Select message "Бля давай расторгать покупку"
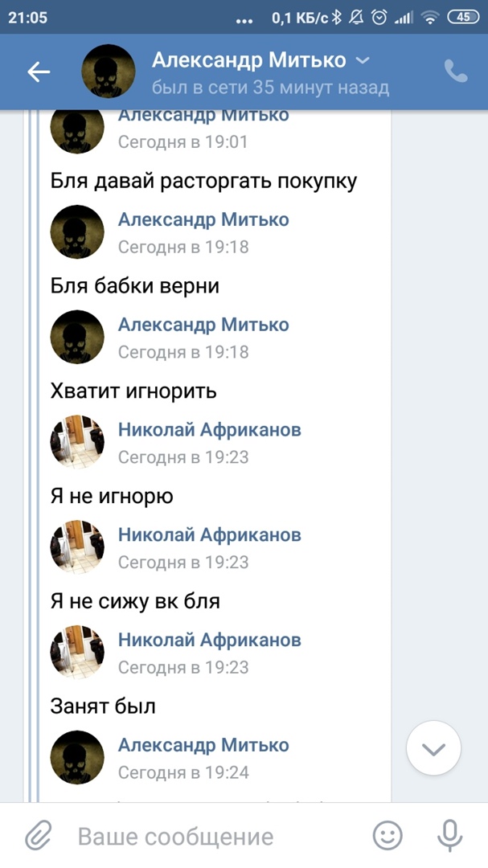The width and height of the screenshot is (488, 868). pos(203,181)
